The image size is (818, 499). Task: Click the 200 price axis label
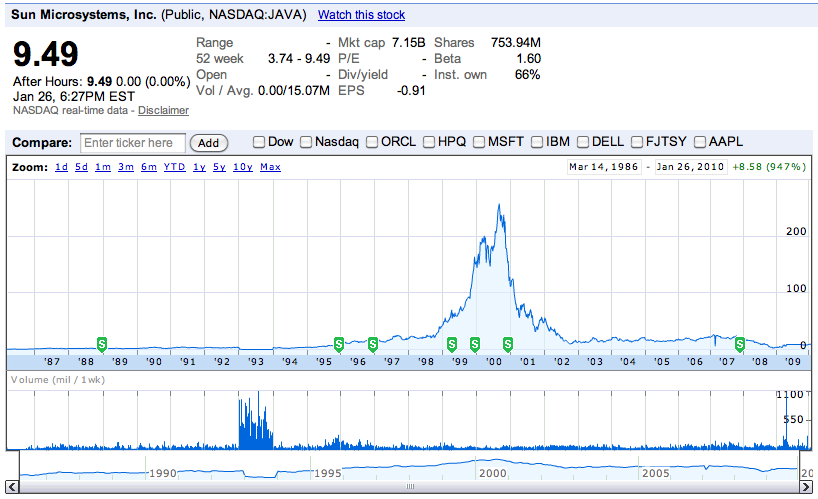tap(796, 232)
